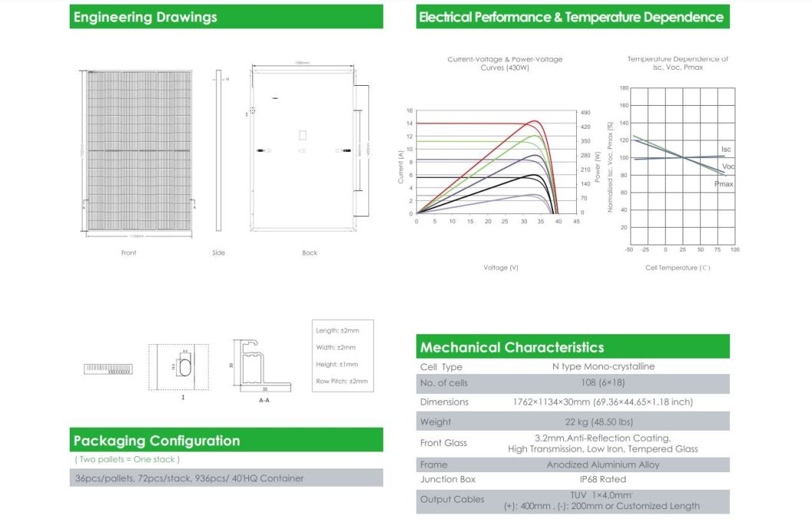
Task: Click the Pmax label on the graph
Action: pyautogui.click(x=725, y=185)
